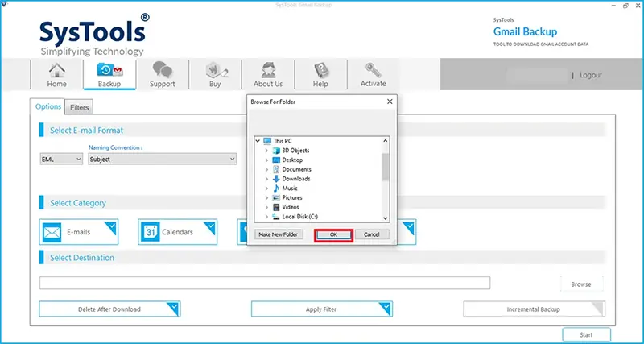
Task: Click OK in Browse For Folder
Action: pos(333,234)
